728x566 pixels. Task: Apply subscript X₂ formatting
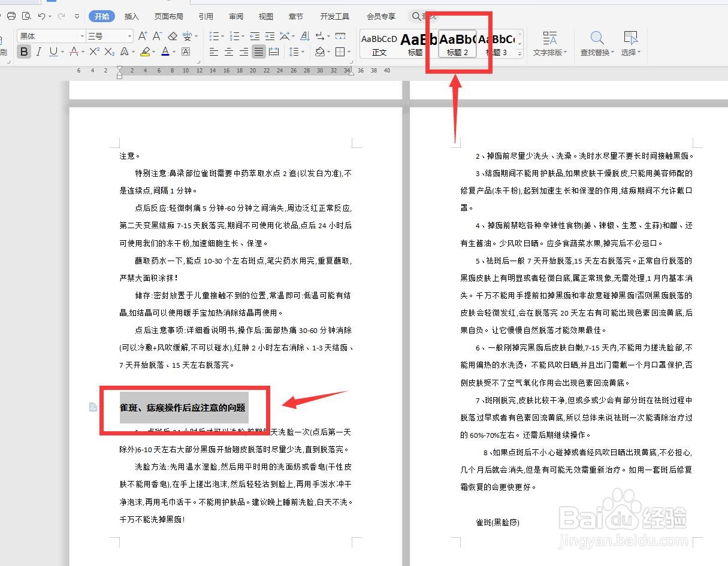point(109,52)
